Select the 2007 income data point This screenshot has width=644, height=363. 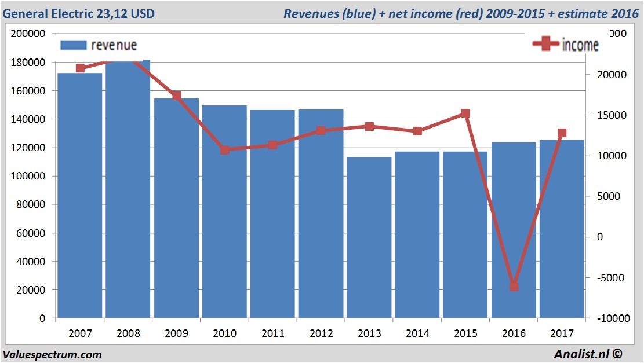tap(80, 68)
